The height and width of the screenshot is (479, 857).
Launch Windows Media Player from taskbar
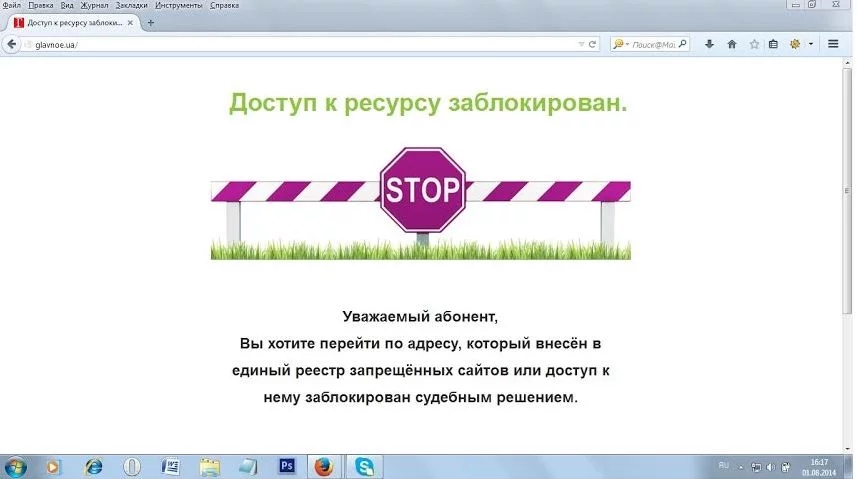click(x=52, y=467)
